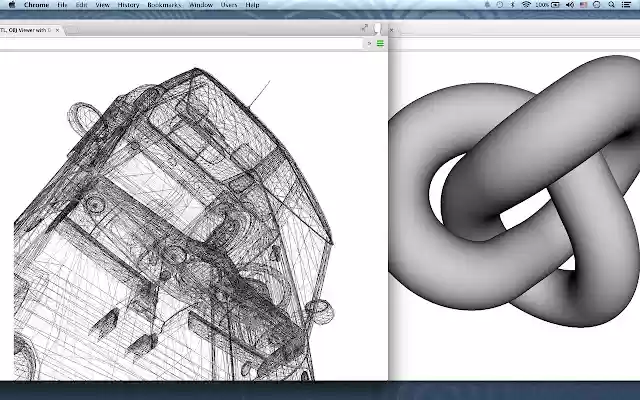Open the Help menu
This screenshot has height=400, width=640.
(252, 5)
